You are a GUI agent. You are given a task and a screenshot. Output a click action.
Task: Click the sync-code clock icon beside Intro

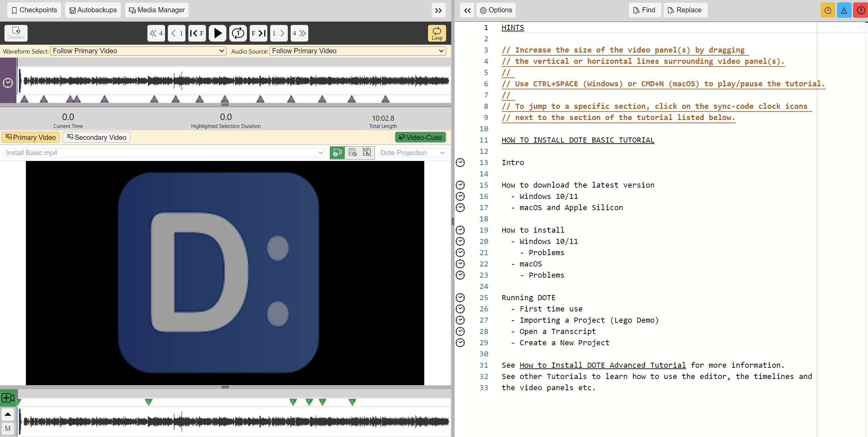click(x=460, y=163)
